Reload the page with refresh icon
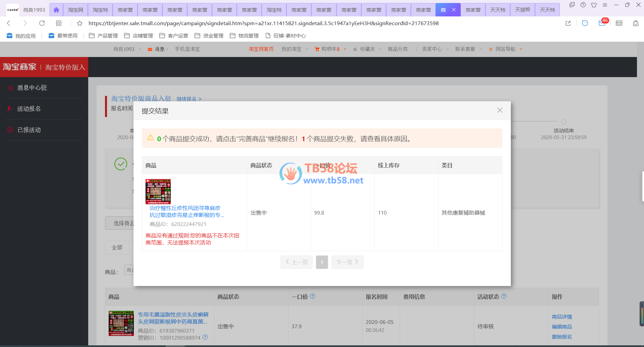This screenshot has width=644, height=347. click(42, 23)
